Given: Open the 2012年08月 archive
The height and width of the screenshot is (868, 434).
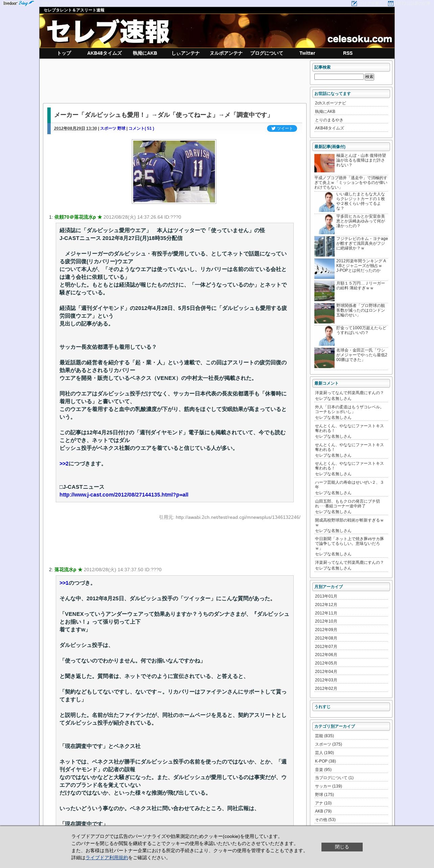Looking at the screenshot, I should [326, 638].
